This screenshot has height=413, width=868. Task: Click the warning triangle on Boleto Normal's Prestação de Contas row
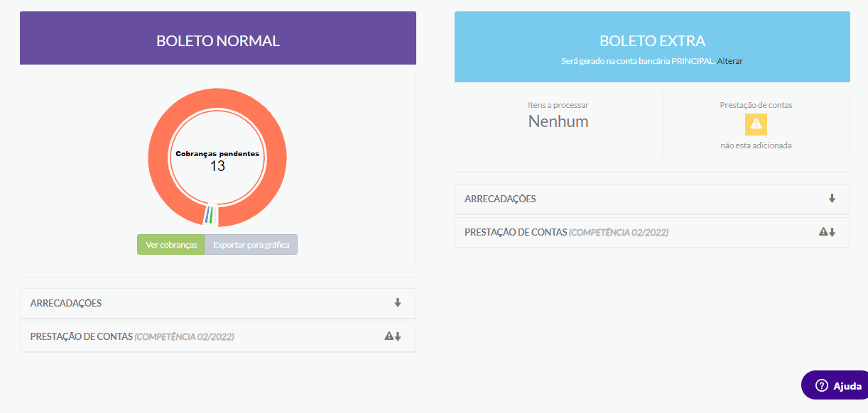[x=389, y=336]
